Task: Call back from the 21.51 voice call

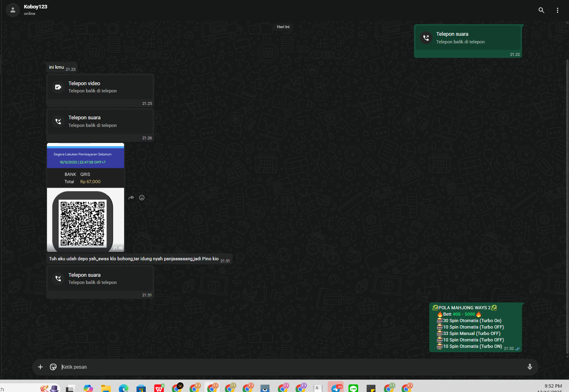Action: tap(100, 278)
